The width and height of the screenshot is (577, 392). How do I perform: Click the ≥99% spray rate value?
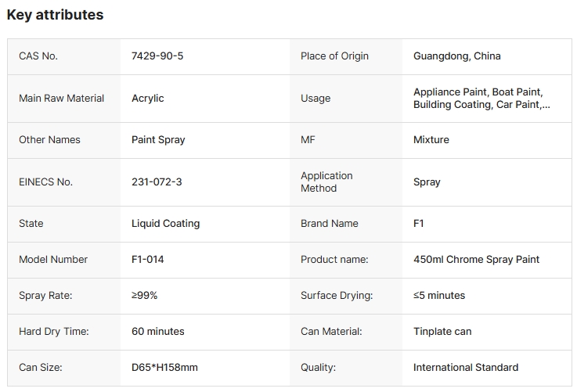tap(144, 296)
